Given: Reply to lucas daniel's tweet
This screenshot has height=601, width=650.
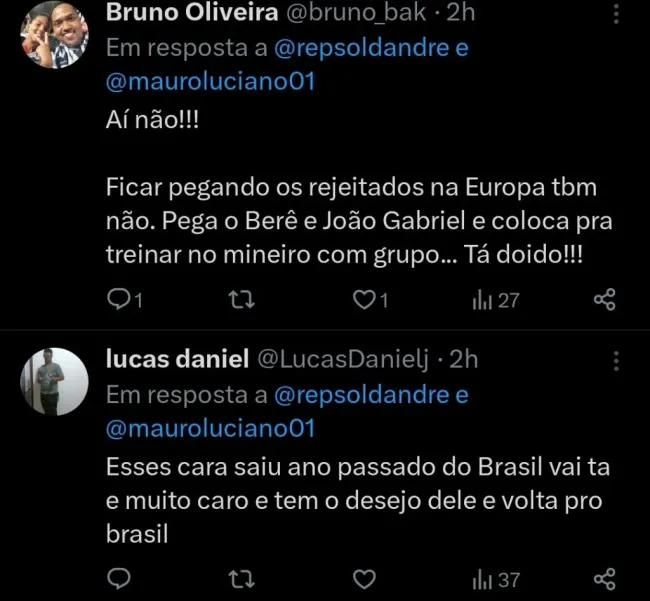Looking at the screenshot, I should click(118, 579).
